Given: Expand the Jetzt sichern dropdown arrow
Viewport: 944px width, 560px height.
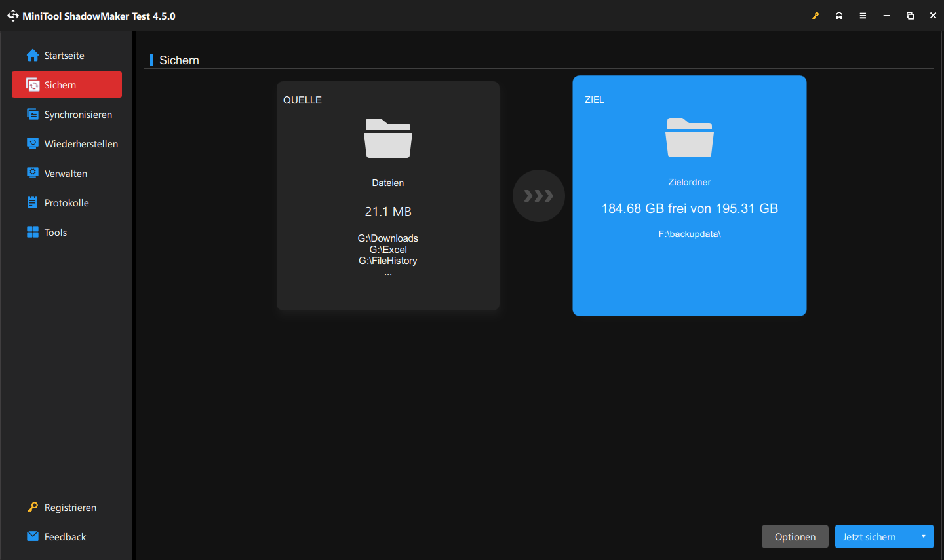Looking at the screenshot, I should tap(924, 536).
